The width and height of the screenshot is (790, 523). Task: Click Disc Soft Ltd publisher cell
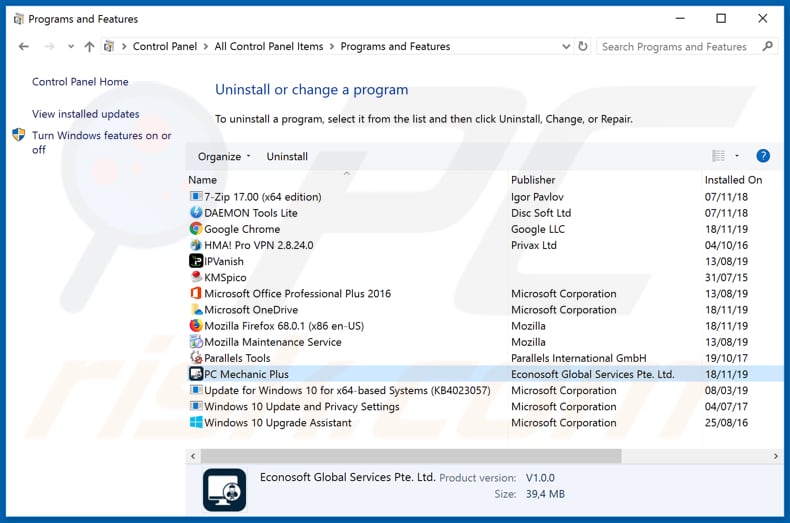541,213
